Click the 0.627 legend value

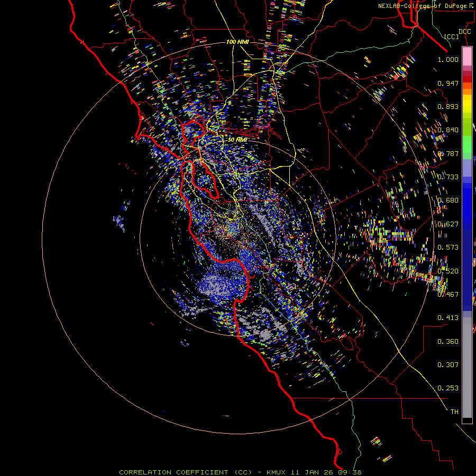coord(448,224)
